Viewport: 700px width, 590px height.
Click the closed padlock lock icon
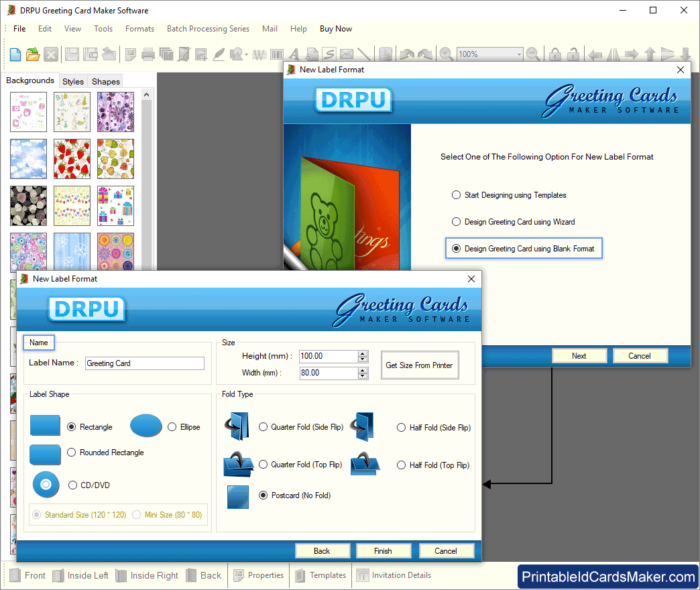click(555, 54)
